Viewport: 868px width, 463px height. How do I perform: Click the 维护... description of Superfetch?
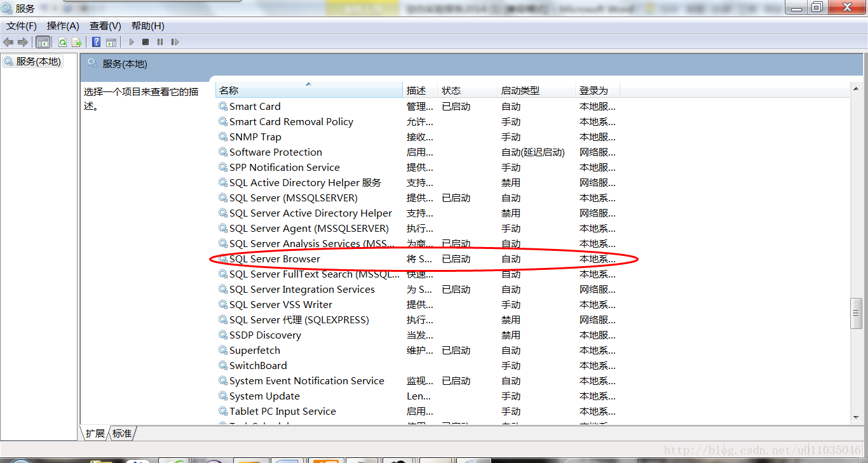[420, 351]
